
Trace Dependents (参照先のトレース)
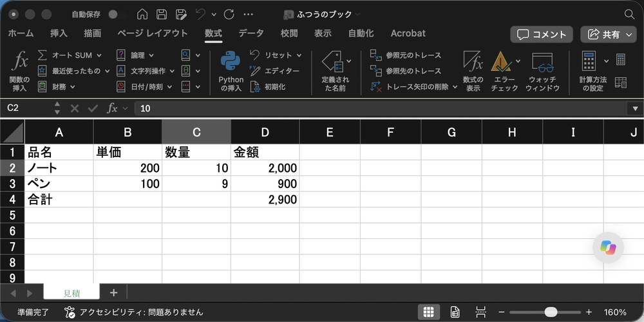coord(406,71)
